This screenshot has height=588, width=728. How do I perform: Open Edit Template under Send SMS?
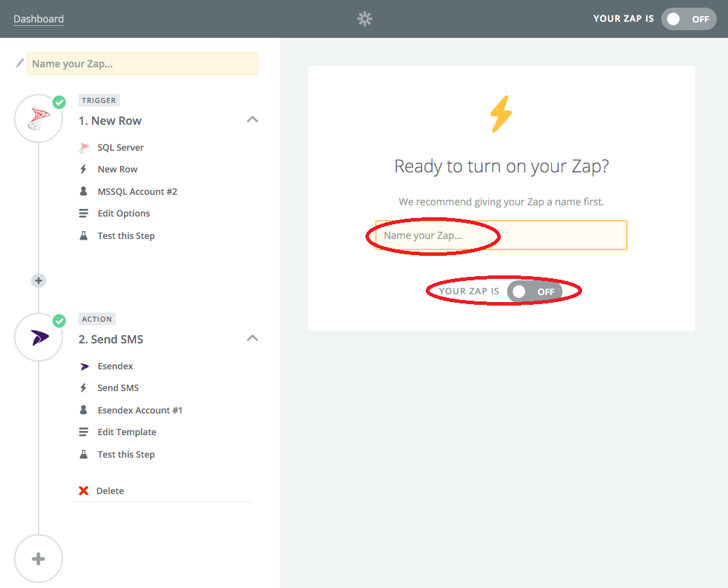pyautogui.click(x=126, y=432)
